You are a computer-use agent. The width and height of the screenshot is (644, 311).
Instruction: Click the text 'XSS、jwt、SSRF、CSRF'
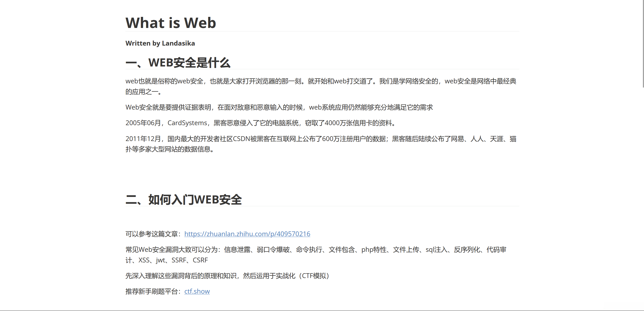173,260
